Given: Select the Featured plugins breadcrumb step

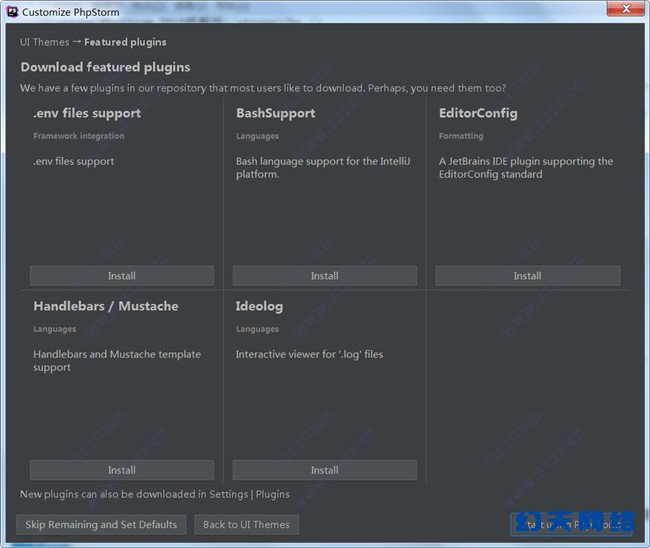Looking at the screenshot, I should coord(125,42).
